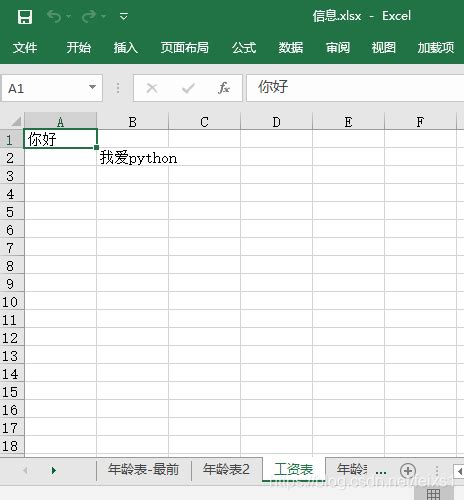Screen dimensions: 464x500
Task: Select the column C header
Action: tap(204, 122)
